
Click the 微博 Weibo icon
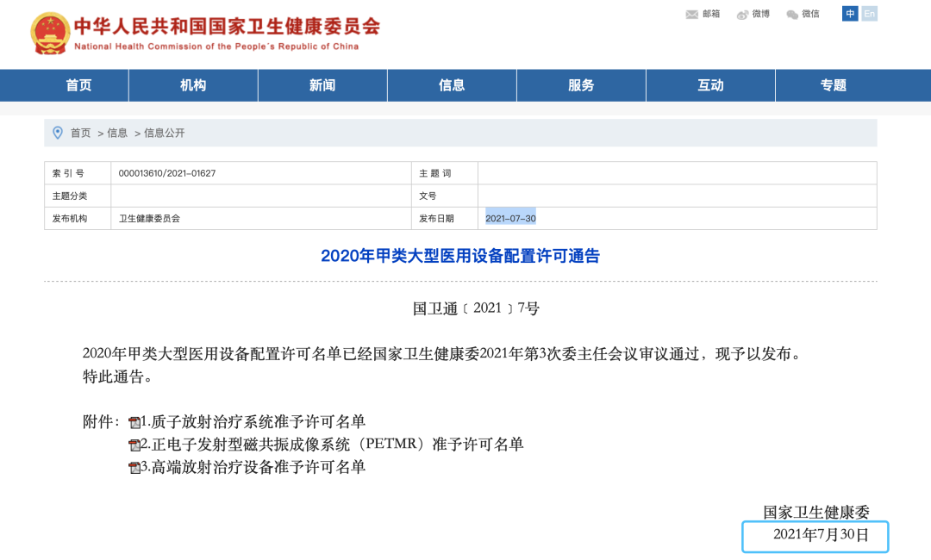(742, 15)
